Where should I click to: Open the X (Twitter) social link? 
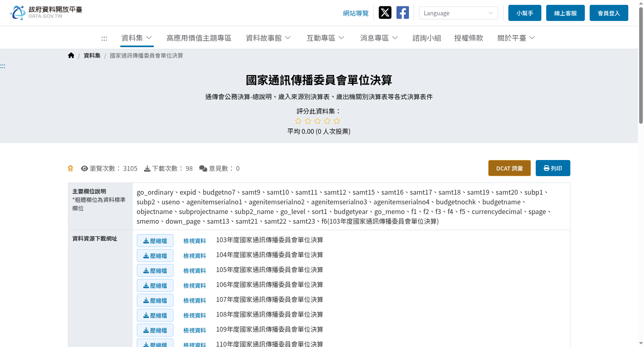(385, 12)
